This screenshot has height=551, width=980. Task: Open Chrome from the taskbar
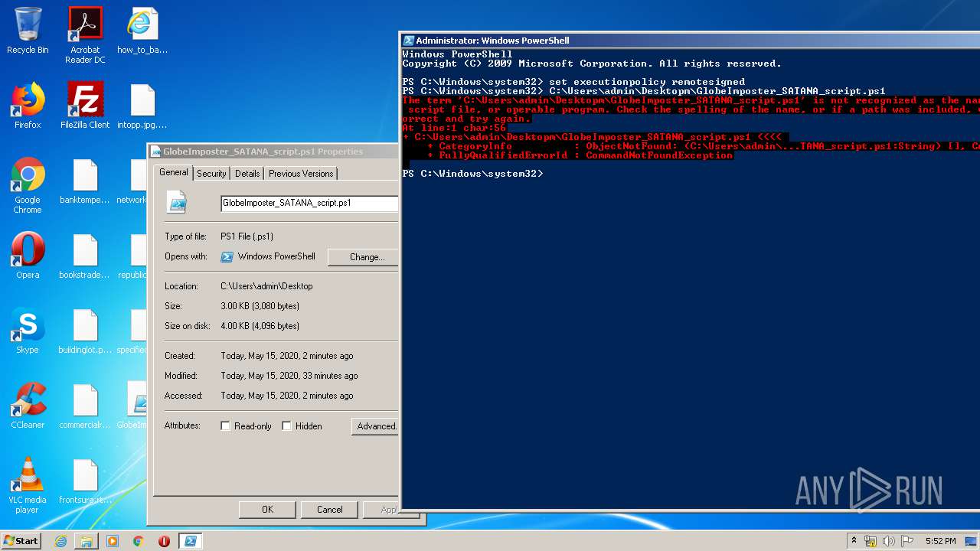click(x=139, y=541)
